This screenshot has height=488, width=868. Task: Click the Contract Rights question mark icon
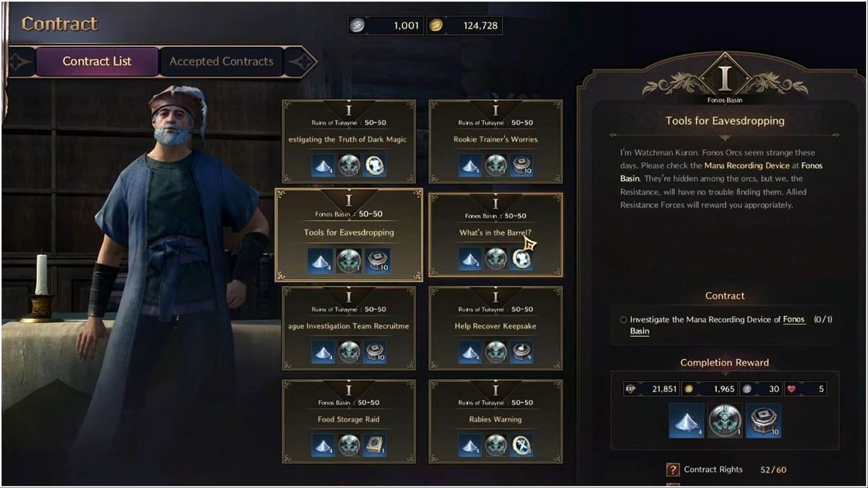(673, 469)
